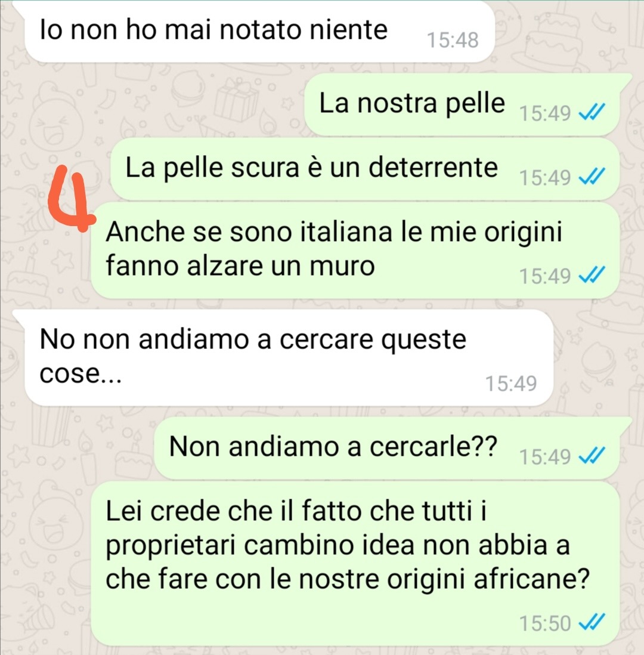Click read ticks beside 'Non andiamo a cercarle??'
Image resolution: width=644 pixels, height=655 pixels.
click(x=592, y=456)
